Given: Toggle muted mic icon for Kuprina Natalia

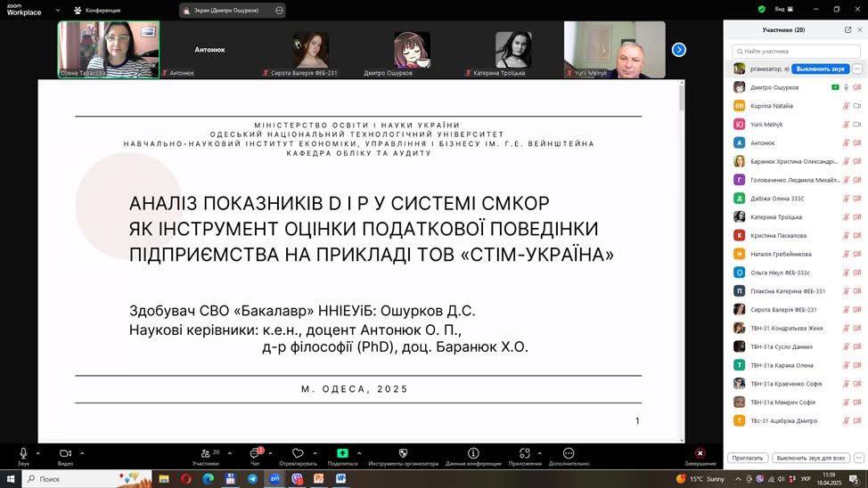Looking at the screenshot, I should (846, 106).
